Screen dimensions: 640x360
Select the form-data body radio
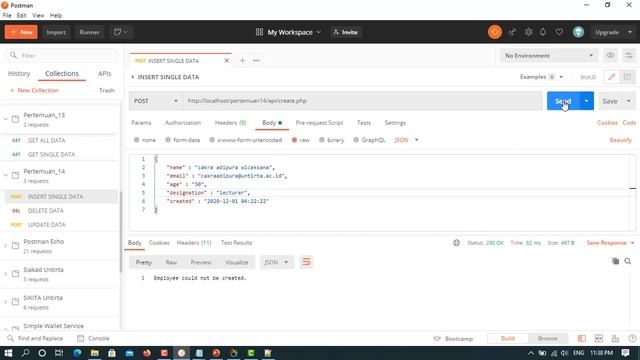[x=168, y=140]
